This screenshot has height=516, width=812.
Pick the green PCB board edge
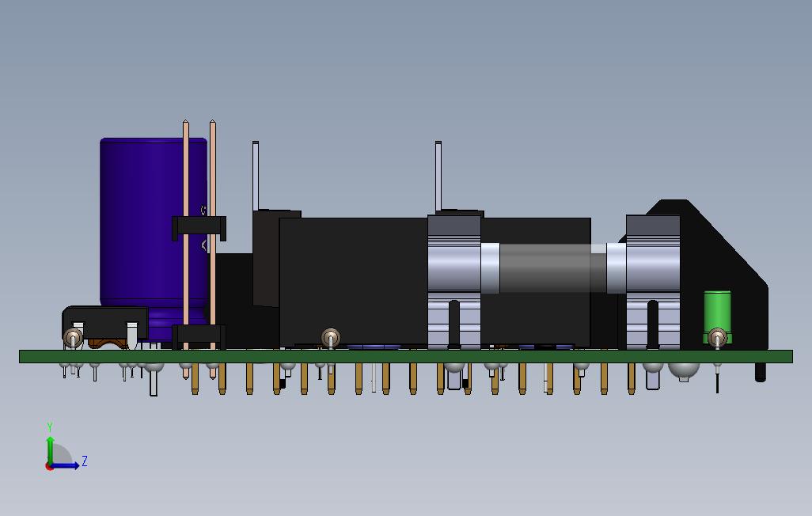406,356
